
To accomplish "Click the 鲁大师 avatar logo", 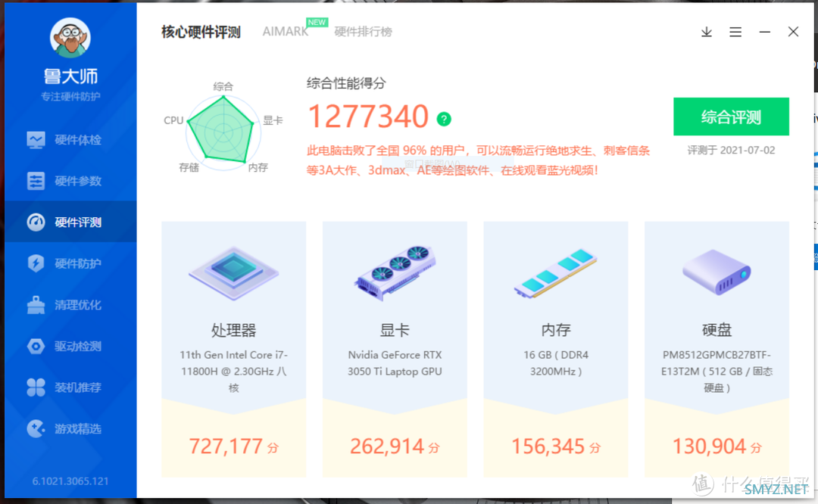I will 70,38.
